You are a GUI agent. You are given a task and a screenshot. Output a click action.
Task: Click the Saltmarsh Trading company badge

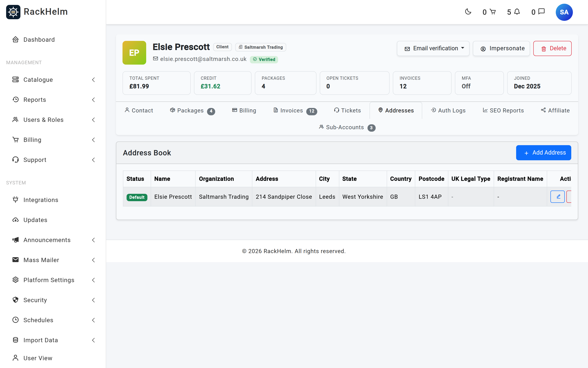coord(261,47)
